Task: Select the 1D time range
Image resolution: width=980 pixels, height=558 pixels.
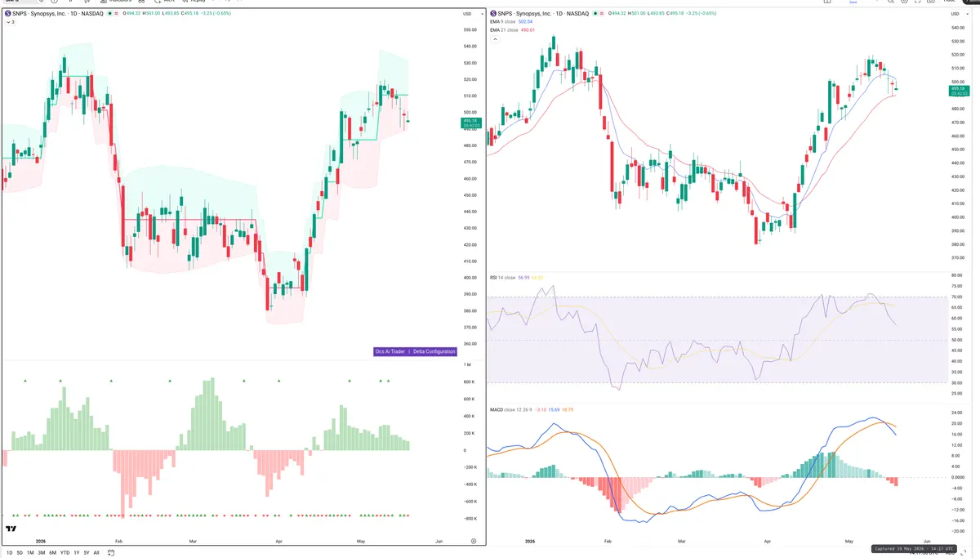Action: coord(9,553)
